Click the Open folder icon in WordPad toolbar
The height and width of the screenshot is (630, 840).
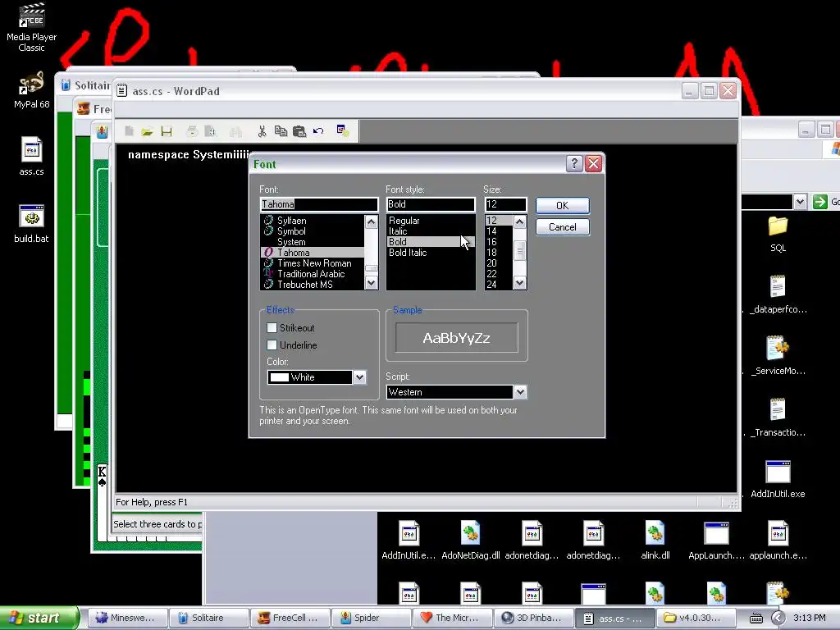click(148, 131)
